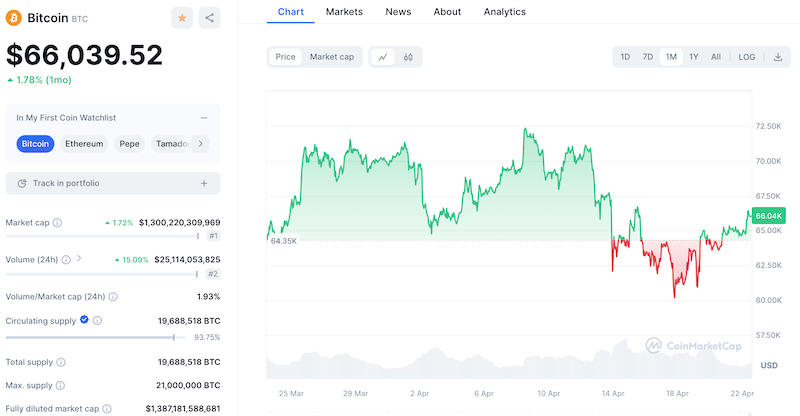Click the market cap rank slider bar
The image size is (800, 416).
[102, 236]
